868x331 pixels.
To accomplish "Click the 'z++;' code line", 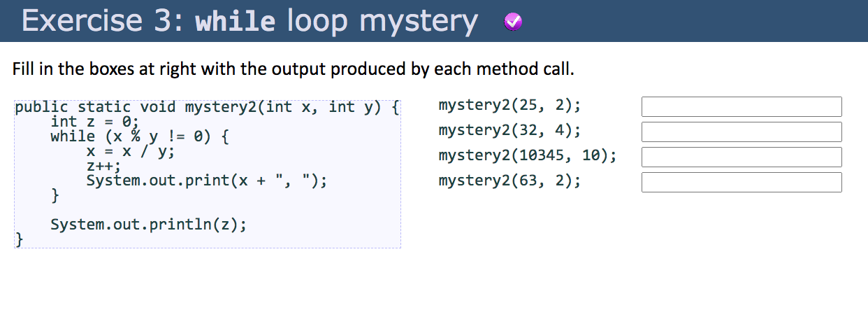I will point(104,167).
